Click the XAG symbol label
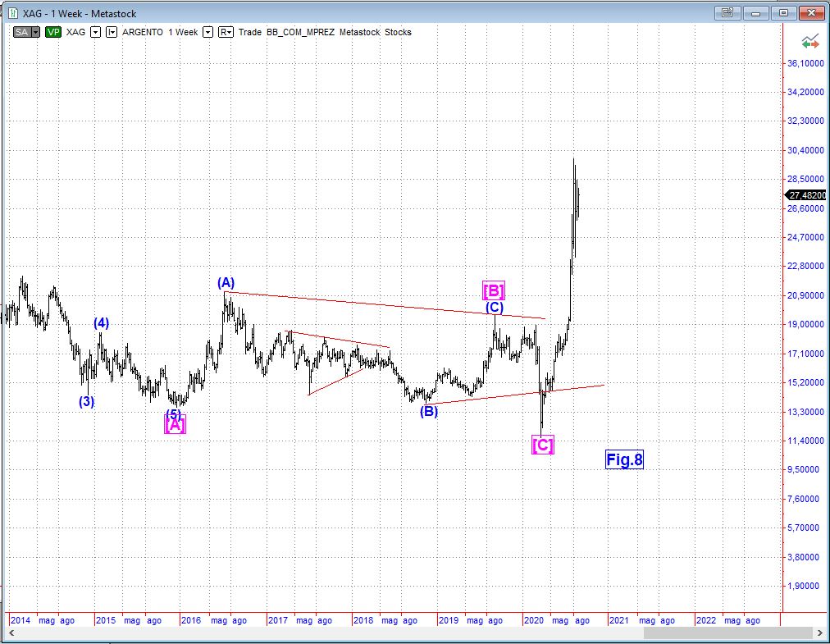This screenshot has height=644, width=830. [x=75, y=32]
